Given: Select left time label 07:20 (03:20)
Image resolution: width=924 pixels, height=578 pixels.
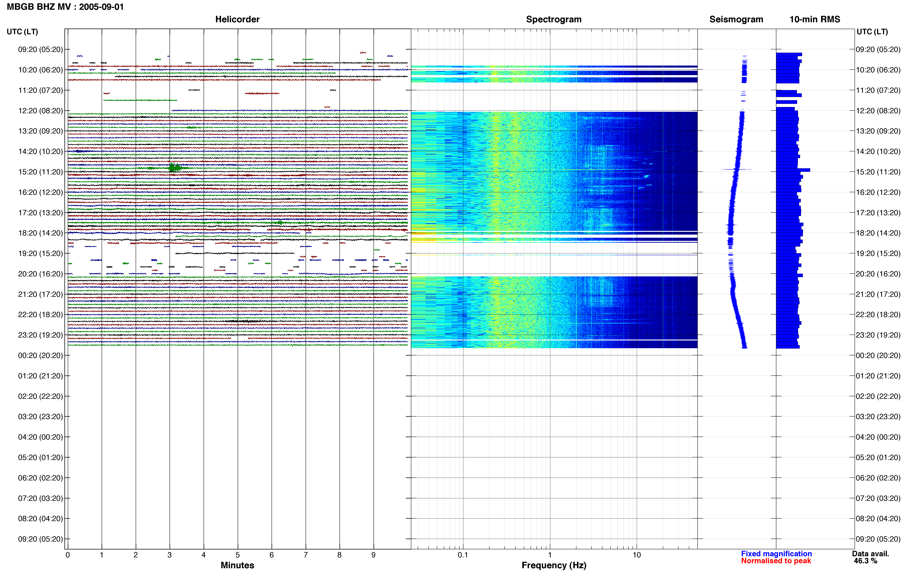Looking at the screenshot, I should [41, 498].
